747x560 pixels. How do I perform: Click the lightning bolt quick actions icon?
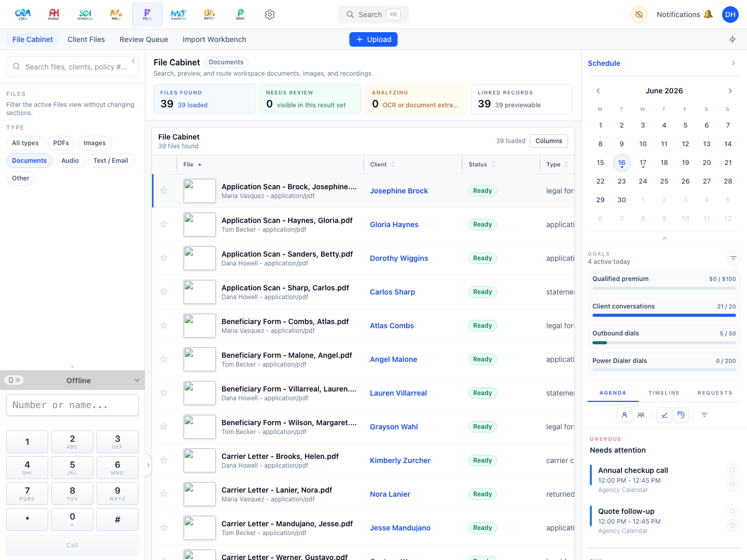(732, 39)
